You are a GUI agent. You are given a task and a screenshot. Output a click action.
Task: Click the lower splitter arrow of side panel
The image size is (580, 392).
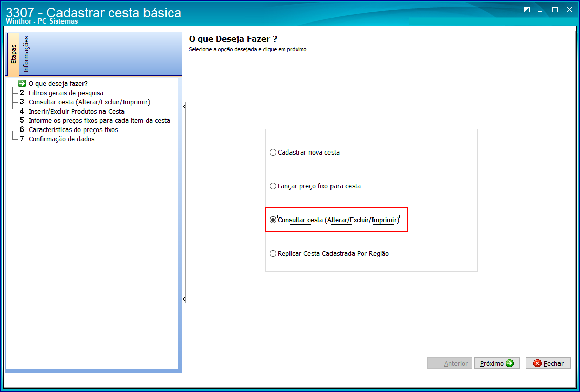pyautogui.click(x=184, y=299)
